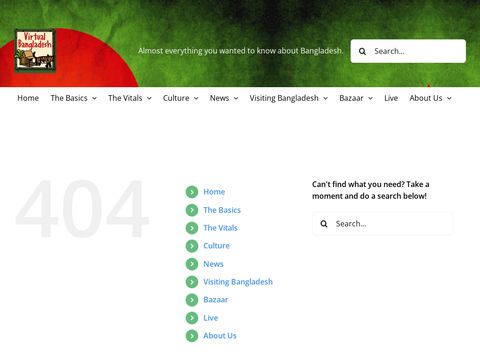Expand Bazaar menu chevron

pyautogui.click(x=370, y=98)
